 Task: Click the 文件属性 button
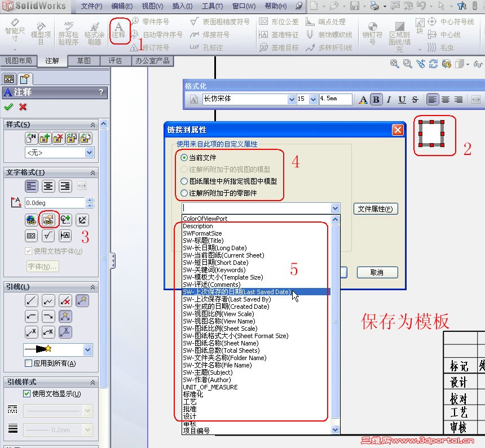375,209
